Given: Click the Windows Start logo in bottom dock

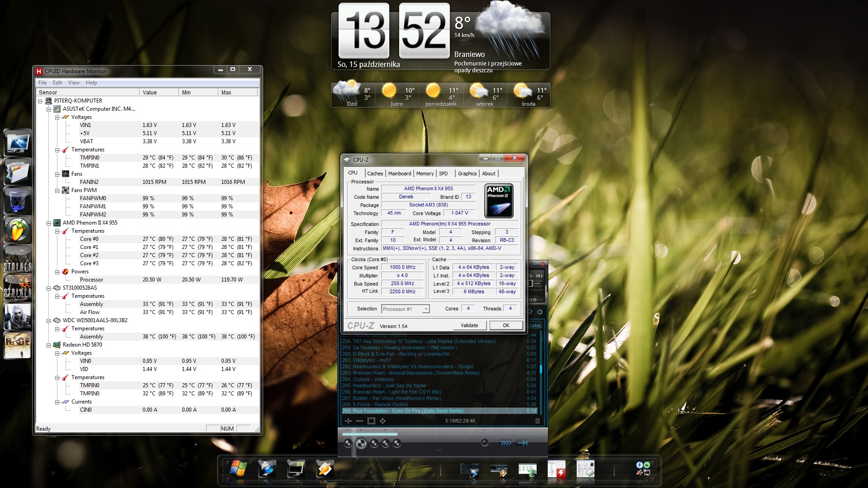Looking at the screenshot, I should [x=238, y=469].
